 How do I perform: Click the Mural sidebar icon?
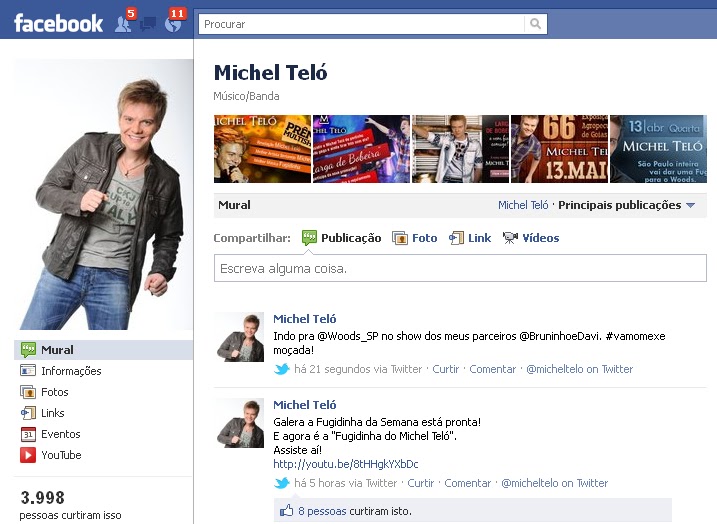(28, 350)
